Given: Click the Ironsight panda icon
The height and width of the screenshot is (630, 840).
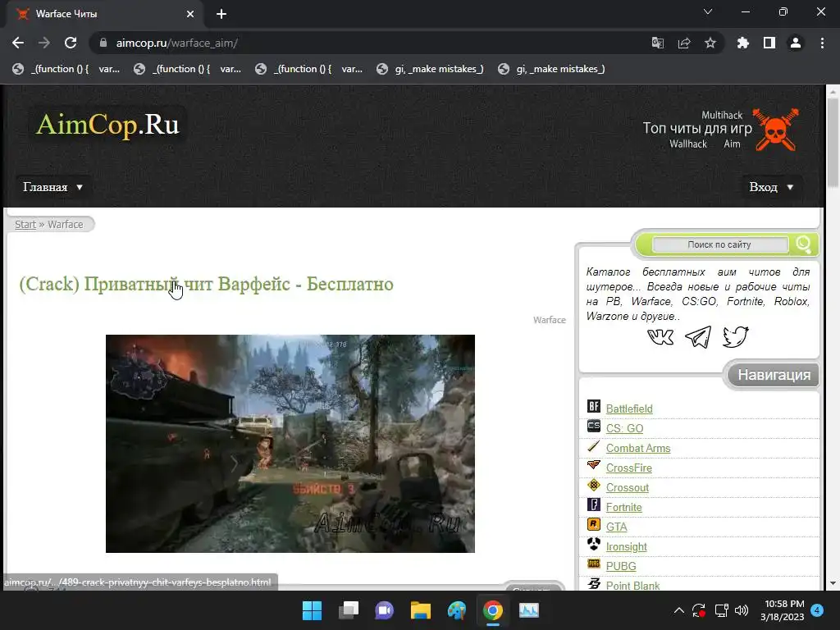Looking at the screenshot, I should [x=594, y=545].
